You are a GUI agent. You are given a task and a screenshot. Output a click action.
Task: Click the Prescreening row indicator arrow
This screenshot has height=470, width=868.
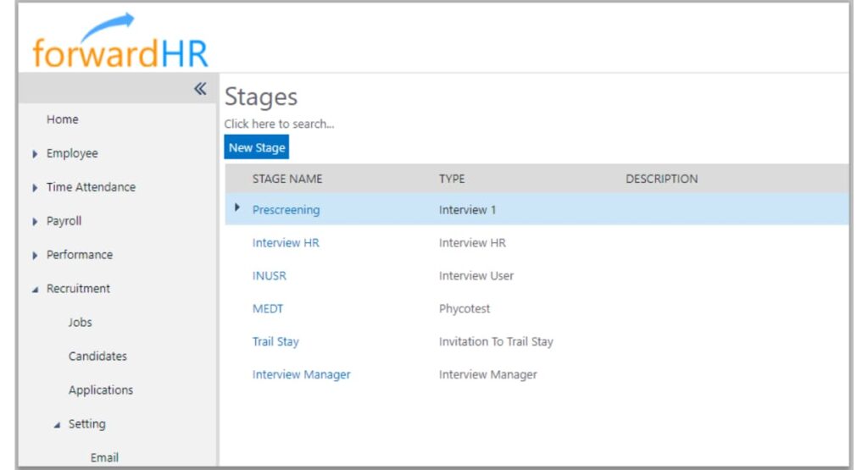click(237, 207)
